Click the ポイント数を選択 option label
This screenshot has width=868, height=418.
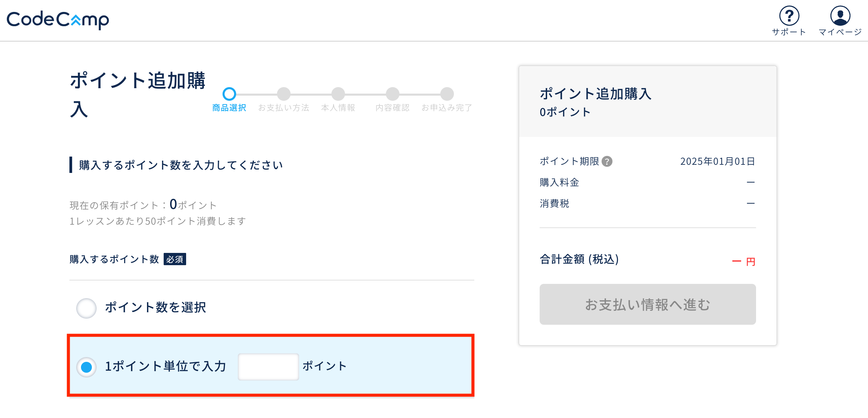155,307
